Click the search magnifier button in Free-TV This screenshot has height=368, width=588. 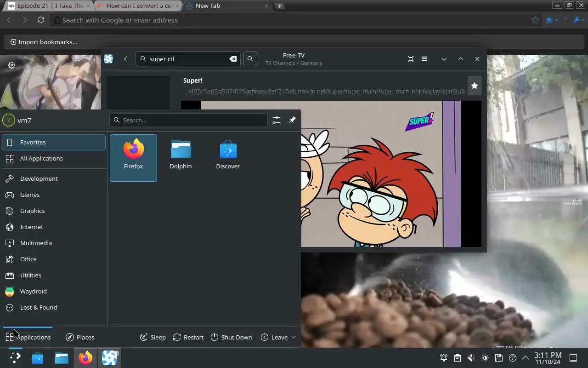pos(250,59)
